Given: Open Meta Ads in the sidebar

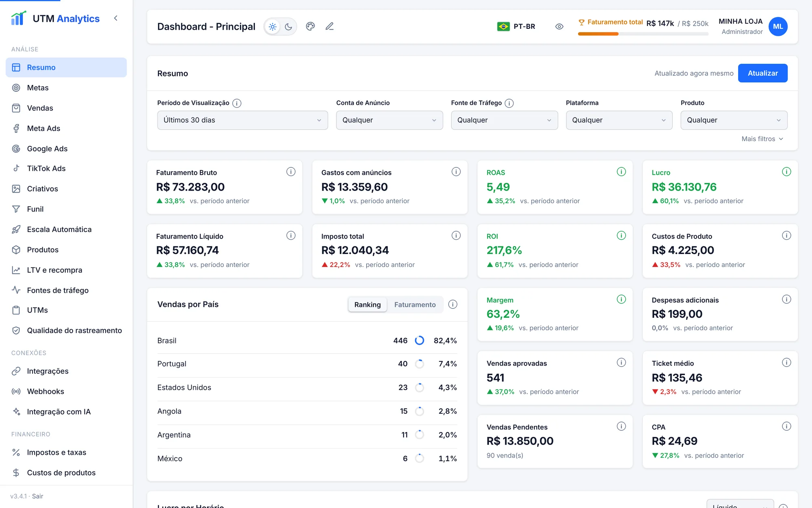Looking at the screenshot, I should point(66,128).
